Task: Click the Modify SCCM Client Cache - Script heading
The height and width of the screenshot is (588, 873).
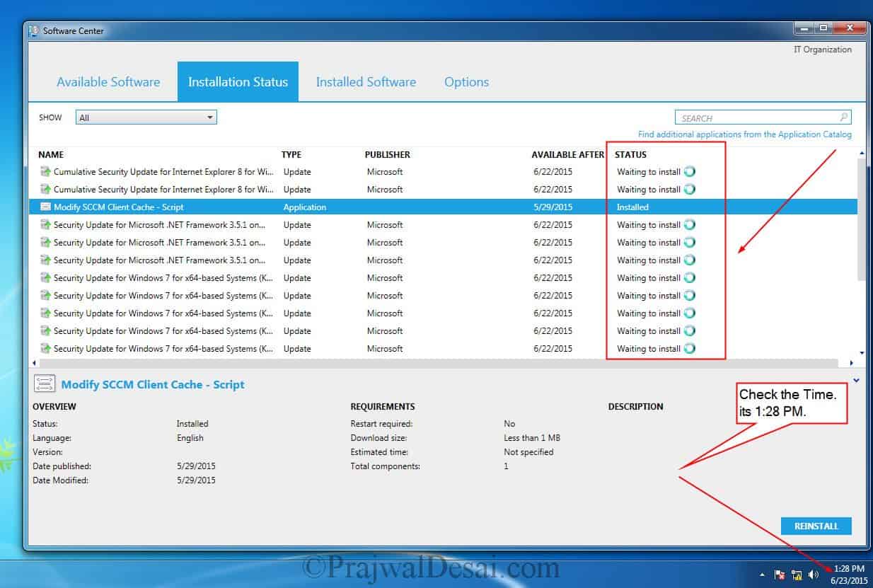Action: tap(153, 385)
